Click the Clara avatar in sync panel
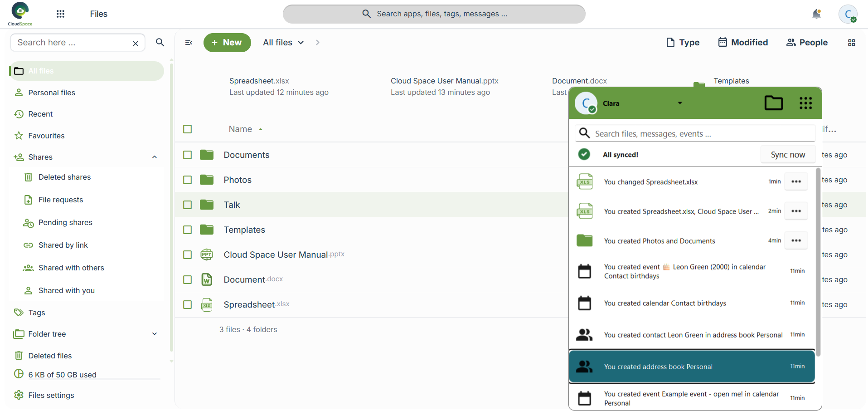This screenshot has width=868, height=411. tap(586, 103)
